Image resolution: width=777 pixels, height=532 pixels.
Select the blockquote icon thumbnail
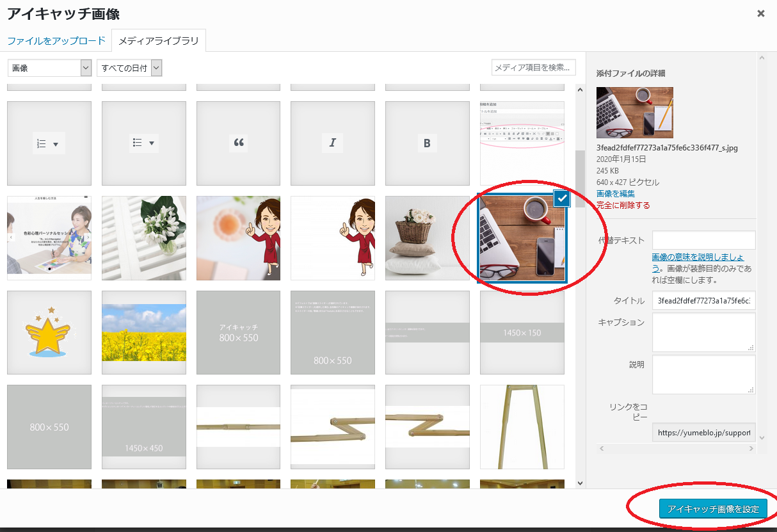click(239, 143)
